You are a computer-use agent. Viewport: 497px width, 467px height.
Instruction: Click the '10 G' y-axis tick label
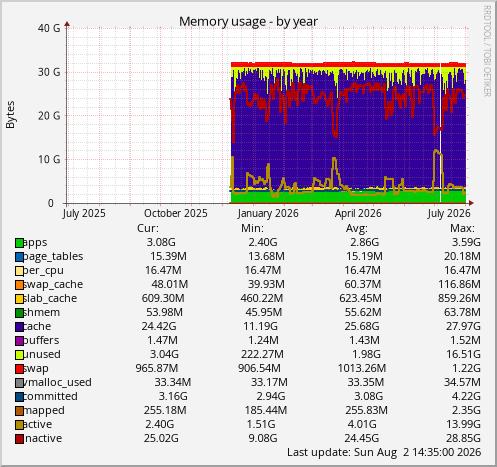pos(49,159)
